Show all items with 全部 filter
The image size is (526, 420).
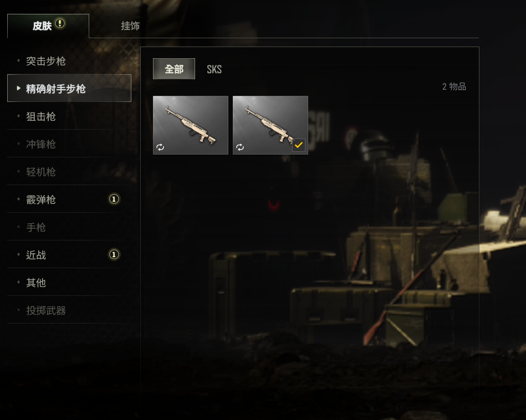tap(174, 69)
